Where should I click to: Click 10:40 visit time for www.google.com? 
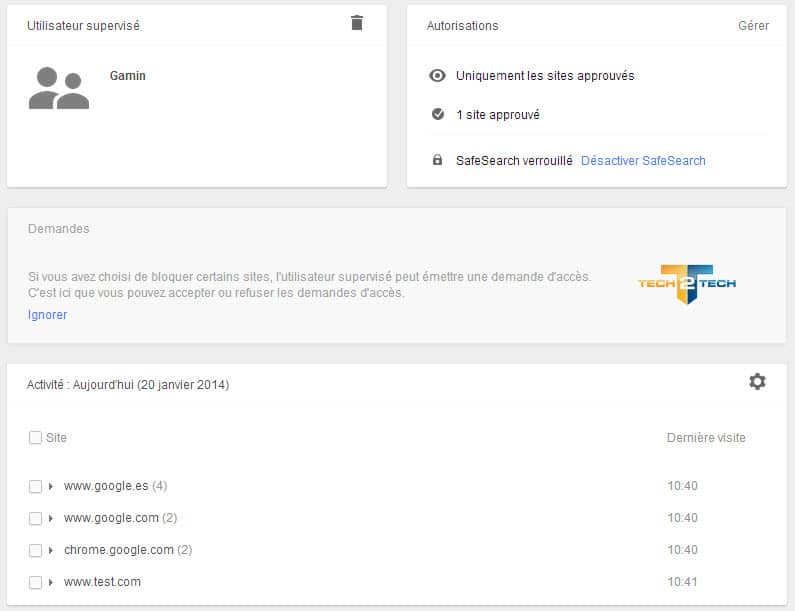point(682,518)
